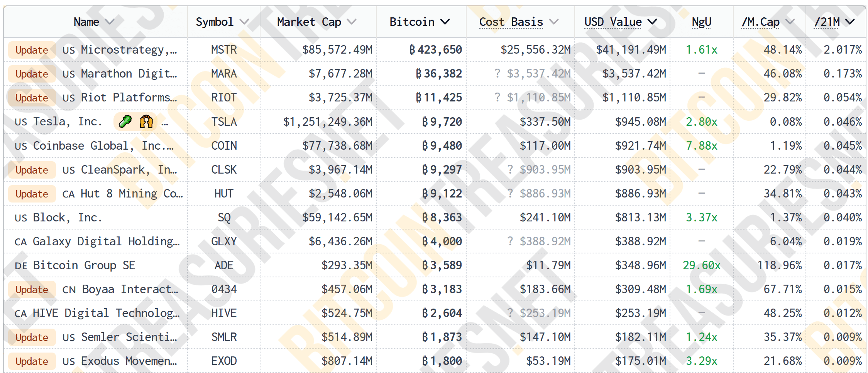Screen dimensions: 868x373
Task: Click the ₿3,589 bitcoin holdings value
Action: click(442, 265)
